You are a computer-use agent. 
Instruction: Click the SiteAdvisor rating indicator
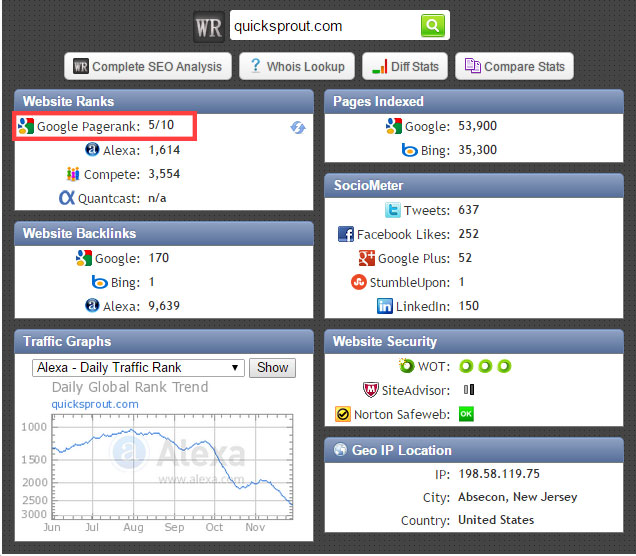(469, 390)
